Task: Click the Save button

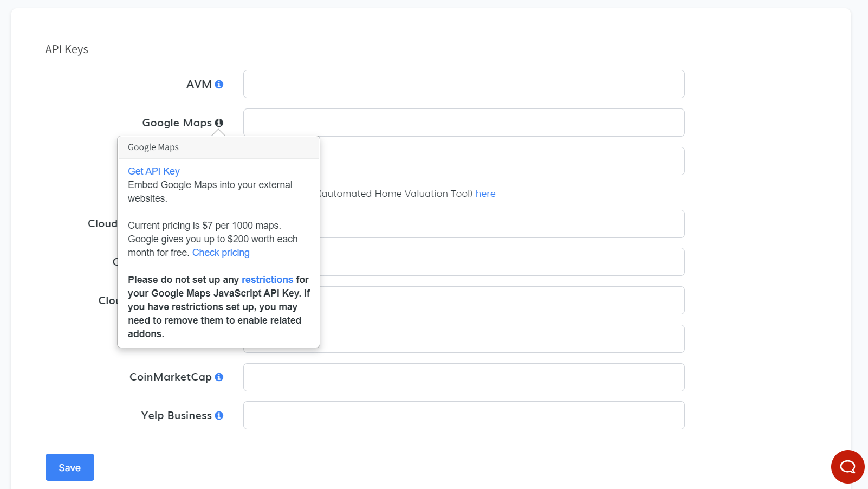Action: (x=70, y=467)
